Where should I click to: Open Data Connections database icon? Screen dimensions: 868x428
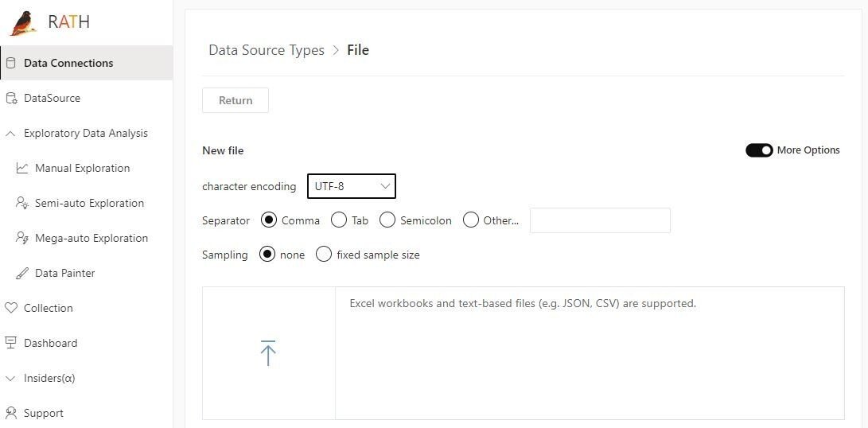tap(10, 63)
